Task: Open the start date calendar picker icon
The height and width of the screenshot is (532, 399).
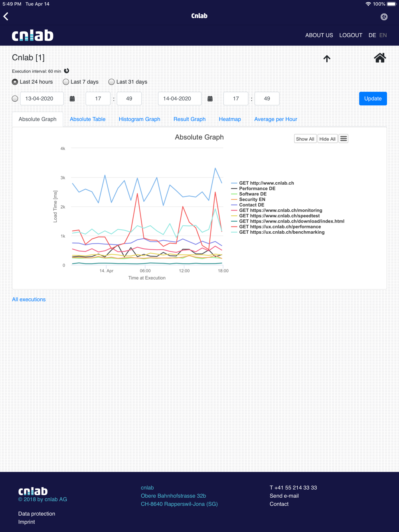Action: pyautogui.click(x=72, y=99)
